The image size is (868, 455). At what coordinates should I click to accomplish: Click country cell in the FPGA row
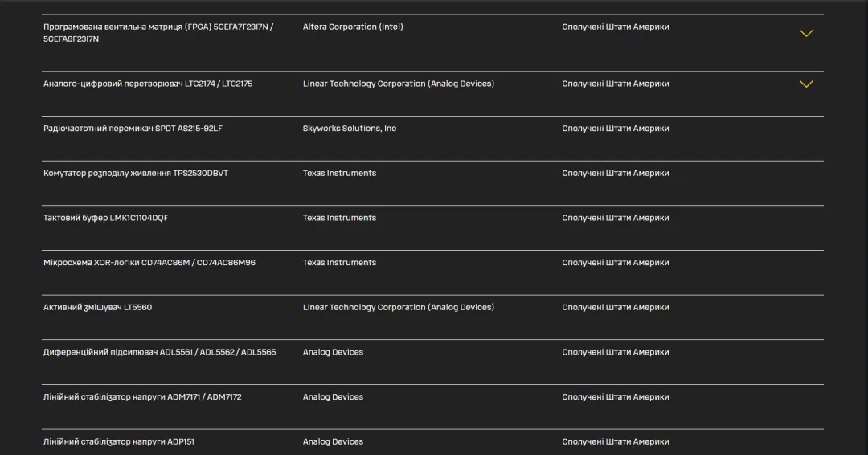(616, 27)
